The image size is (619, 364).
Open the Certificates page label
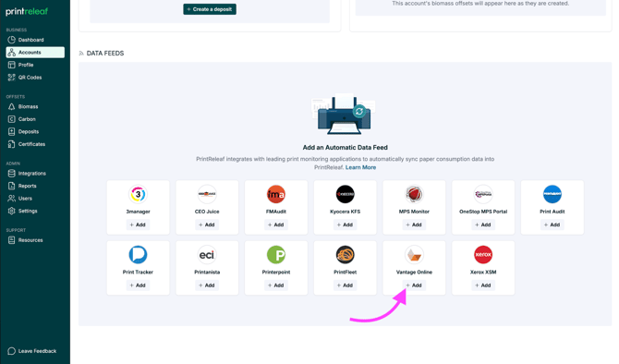(x=31, y=144)
